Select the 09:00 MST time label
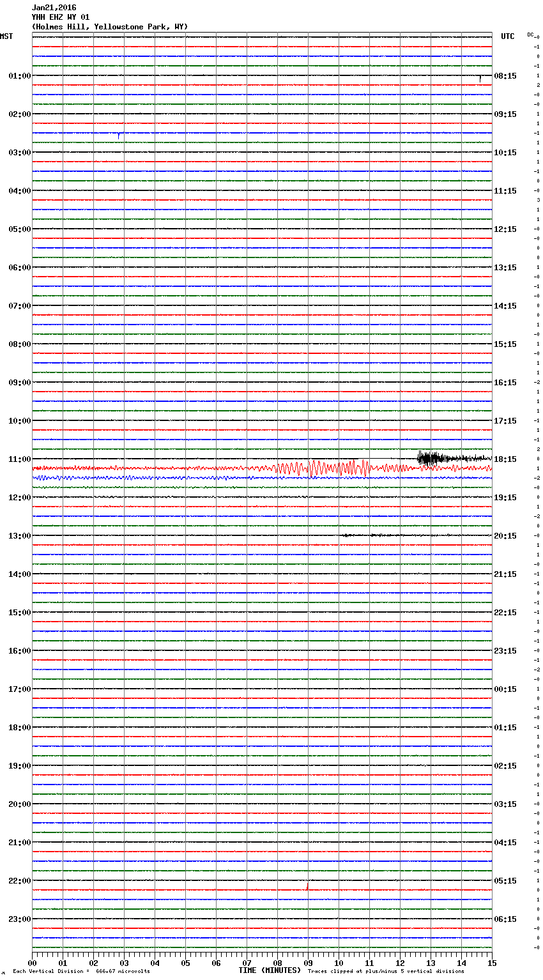Viewport: 543px width, 980px height. 20,383
